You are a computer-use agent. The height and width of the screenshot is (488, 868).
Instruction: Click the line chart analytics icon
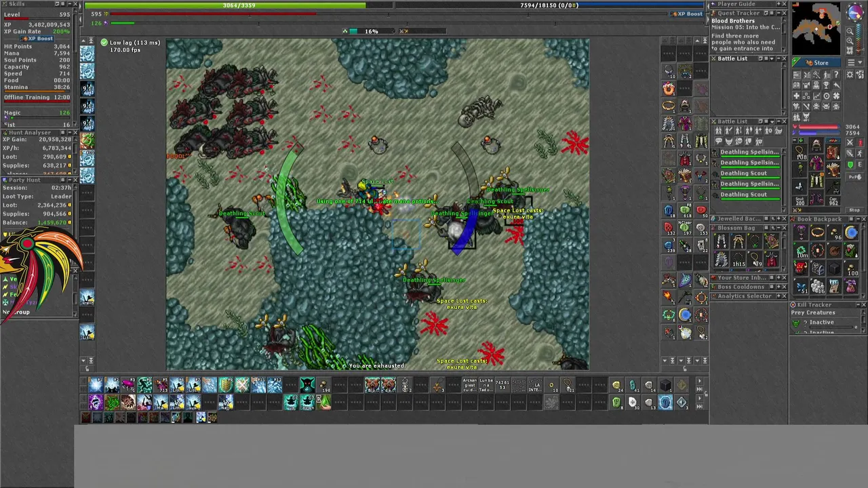coord(816,96)
